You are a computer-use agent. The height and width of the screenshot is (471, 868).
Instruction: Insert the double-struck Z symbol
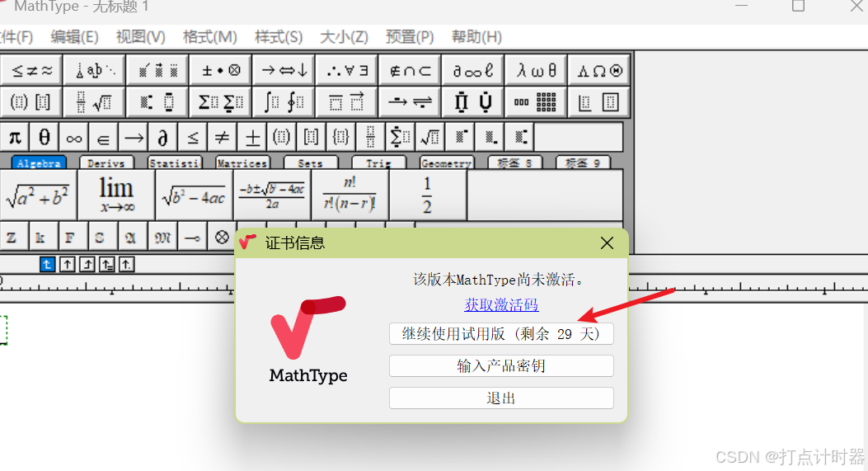coord(12,238)
